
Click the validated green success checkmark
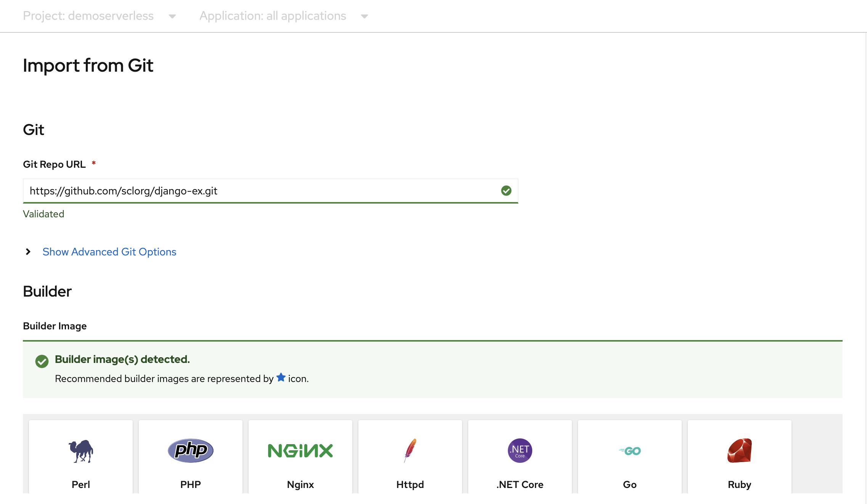coord(506,191)
